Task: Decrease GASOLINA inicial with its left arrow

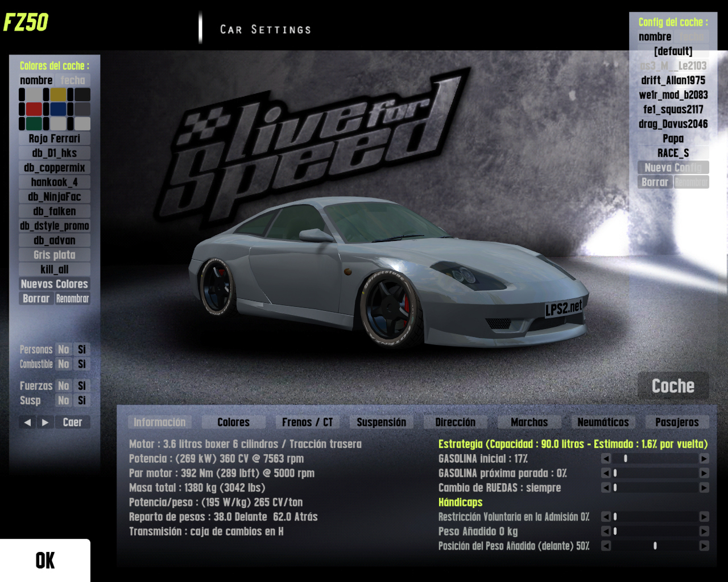Action: point(606,459)
